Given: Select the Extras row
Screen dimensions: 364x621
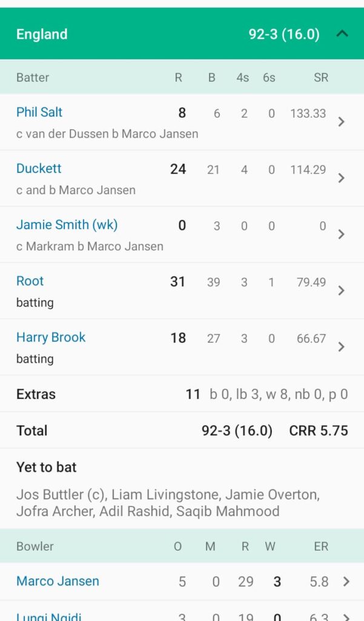Looking at the screenshot, I should (182, 394).
